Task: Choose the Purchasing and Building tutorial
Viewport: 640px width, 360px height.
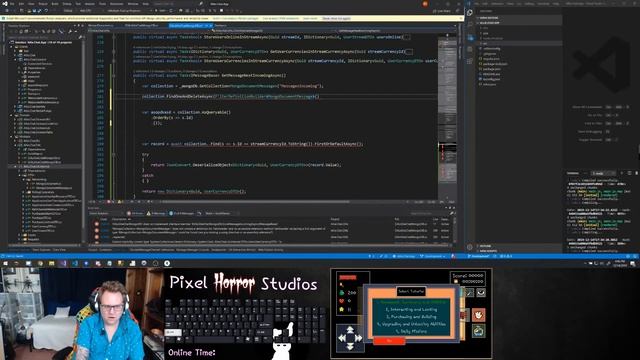Action: click(411, 317)
